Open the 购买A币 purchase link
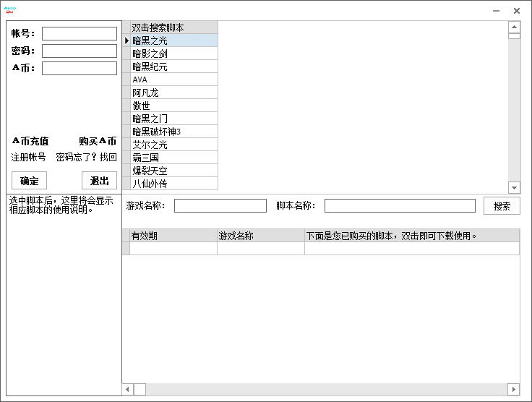 pos(98,141)
